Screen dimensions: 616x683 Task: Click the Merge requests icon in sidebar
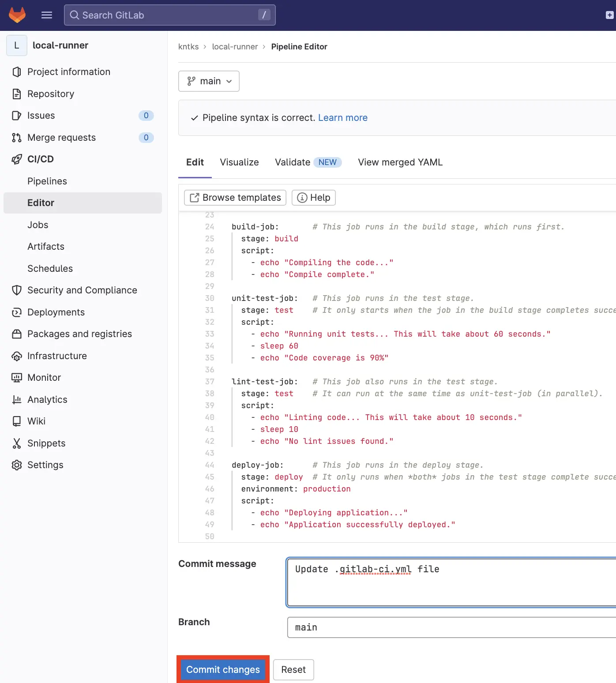click(16, 137)
